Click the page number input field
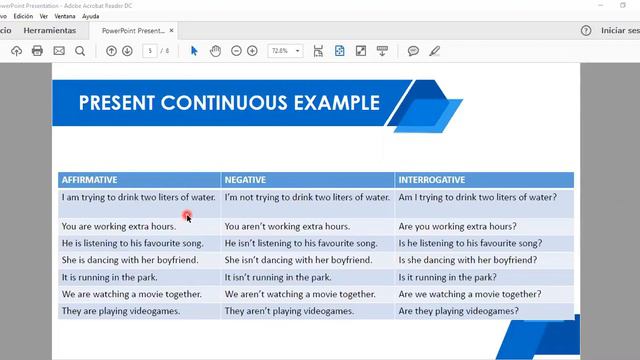The image size is (640, 360). pyautogui.click(x=150, y=51)
